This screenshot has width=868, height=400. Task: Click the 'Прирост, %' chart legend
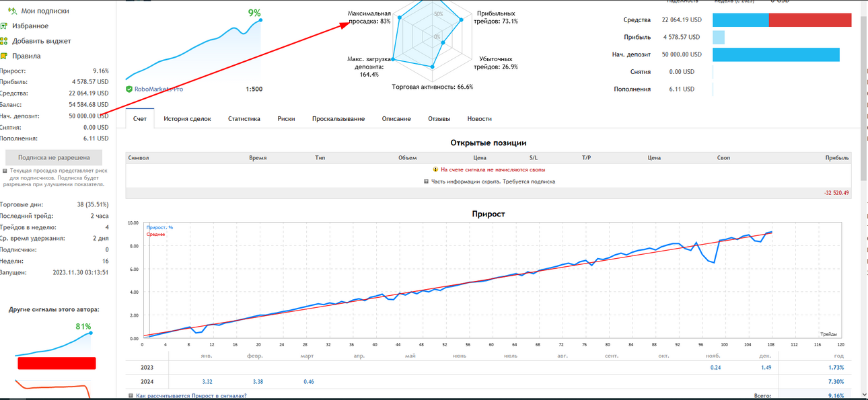(159, 227)
